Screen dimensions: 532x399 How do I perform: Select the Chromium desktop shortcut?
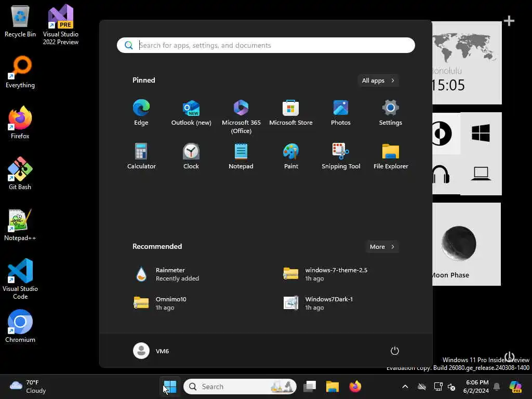click(20, 326)
